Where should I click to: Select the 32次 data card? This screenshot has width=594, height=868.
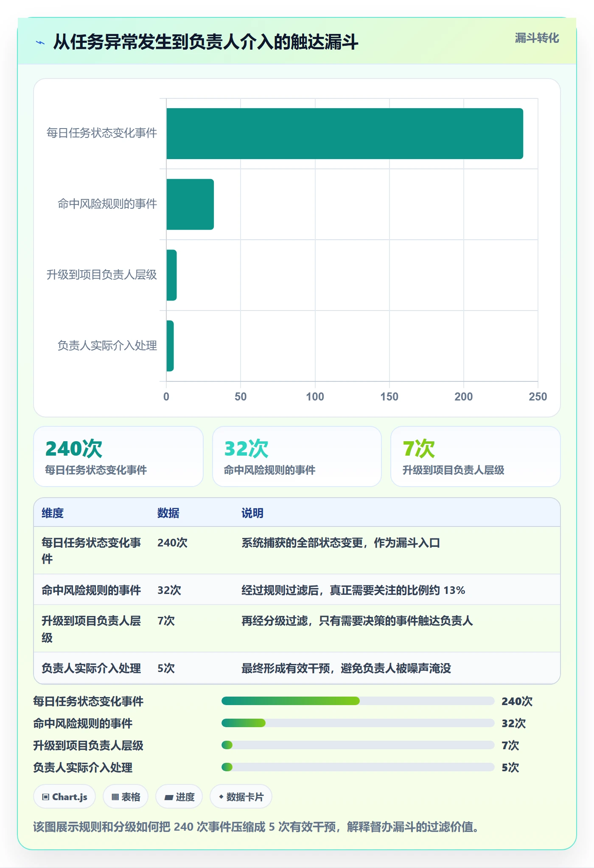tap(297, 456)
